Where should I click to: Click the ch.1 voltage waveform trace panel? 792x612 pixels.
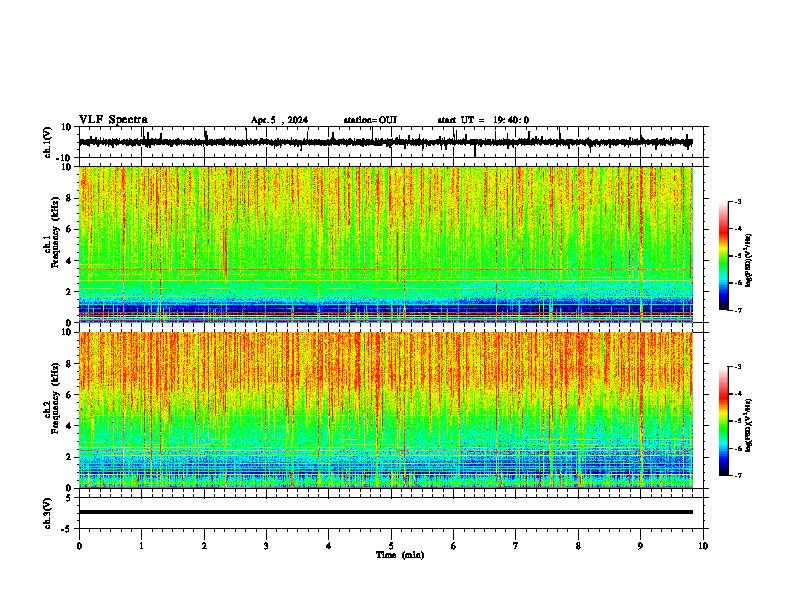[x=393, y=142]
